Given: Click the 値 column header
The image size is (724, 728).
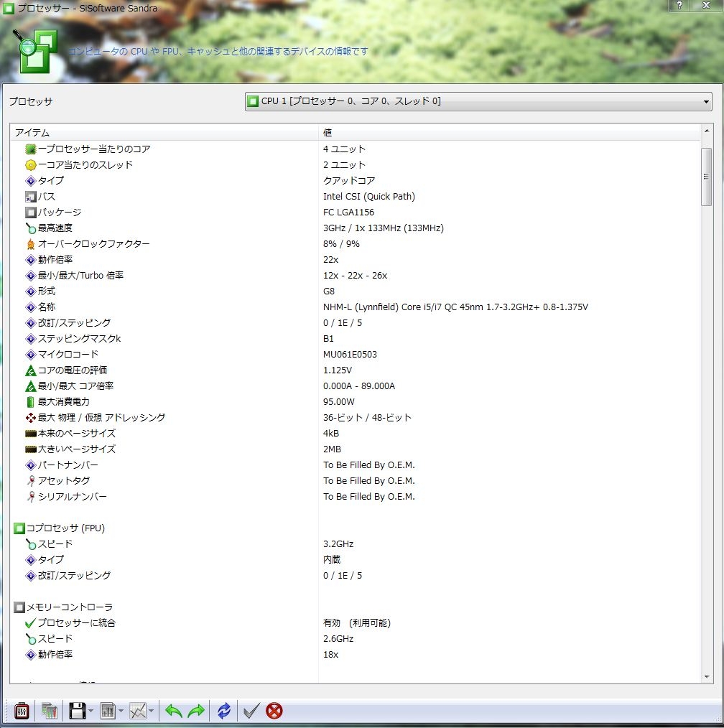Looking at the screenshot, I should pos(509,132).
